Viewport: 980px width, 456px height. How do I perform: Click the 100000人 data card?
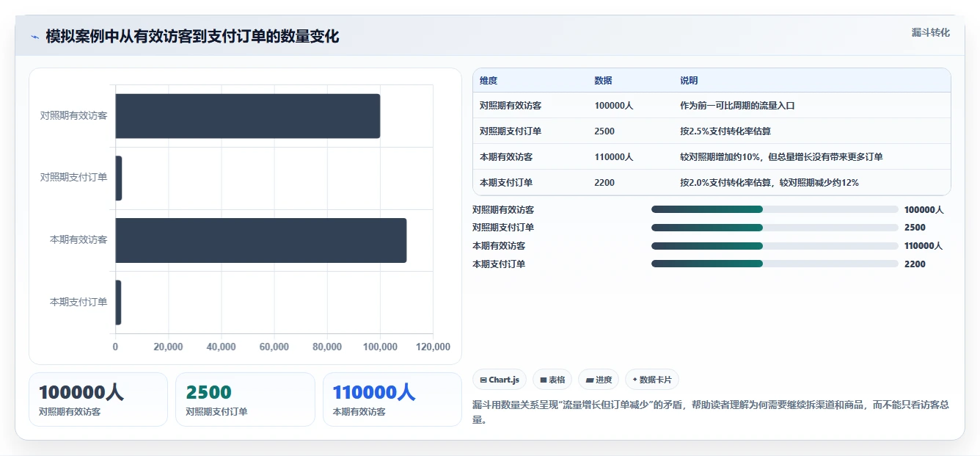(x=98, y=399)
